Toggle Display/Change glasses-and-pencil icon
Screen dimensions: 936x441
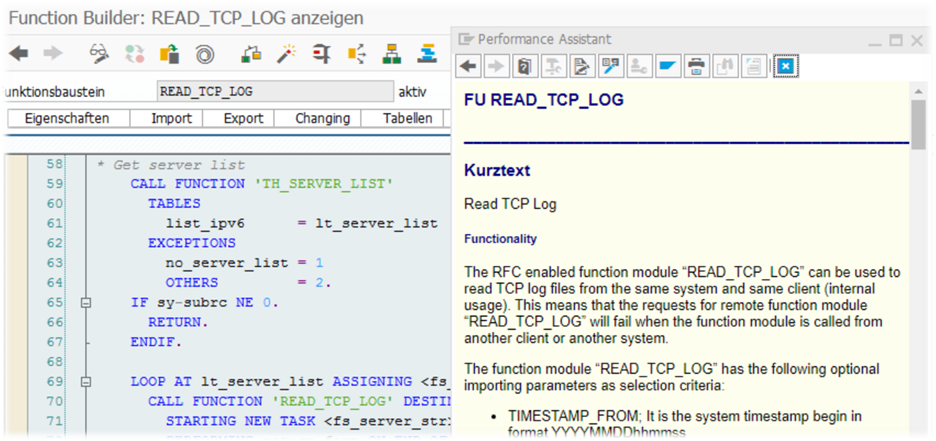[x=100, y=54]
